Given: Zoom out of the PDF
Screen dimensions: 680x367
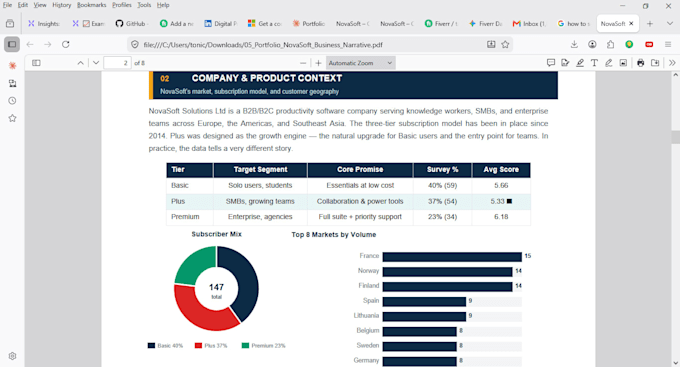Looking at the screenshot, I should tap(303, 63).
